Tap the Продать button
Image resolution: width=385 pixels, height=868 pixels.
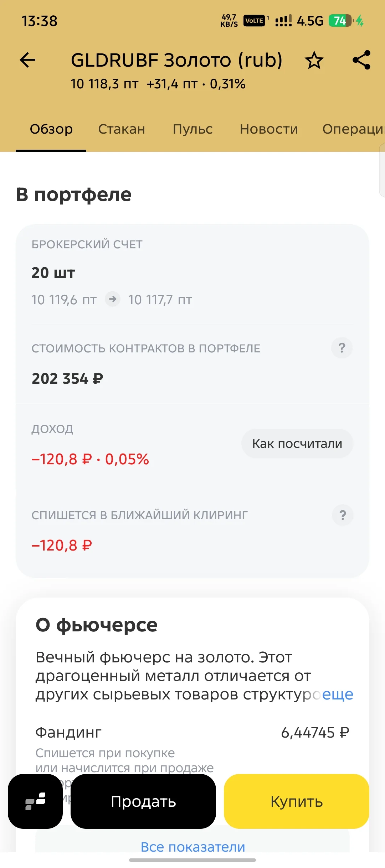point(143,801)
